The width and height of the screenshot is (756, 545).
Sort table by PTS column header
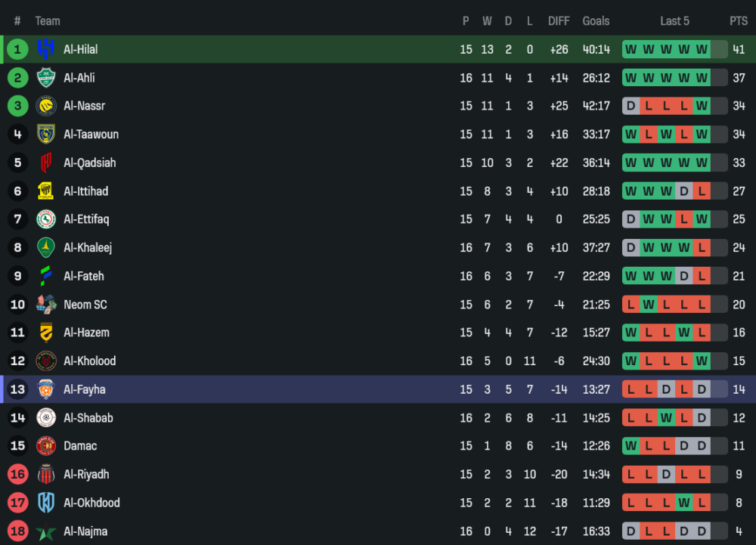[739, 21]
